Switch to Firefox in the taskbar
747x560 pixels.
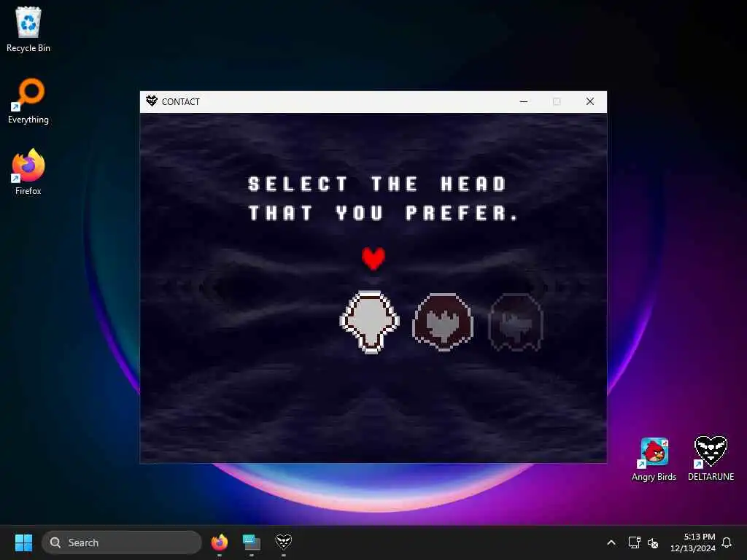click(x=219, y=542)
